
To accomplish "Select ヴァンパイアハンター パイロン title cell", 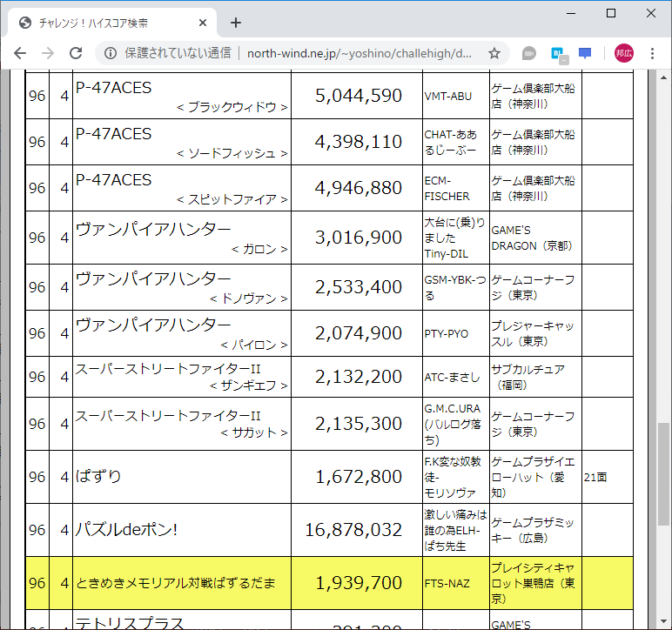I will pos(182,333).
